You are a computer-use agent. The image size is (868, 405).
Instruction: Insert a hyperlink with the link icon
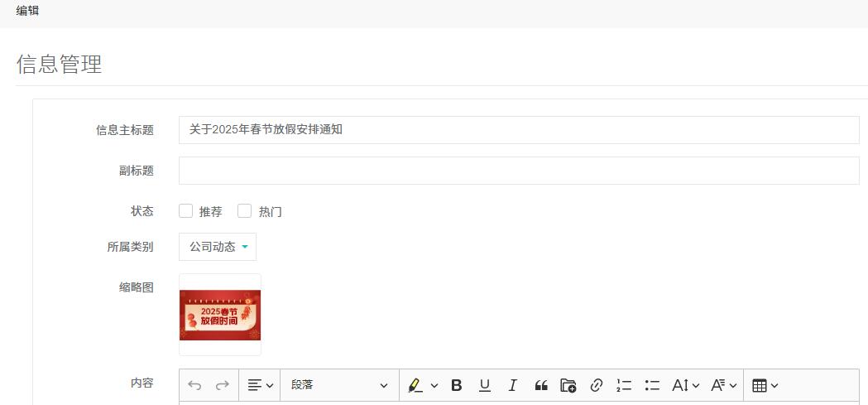596,385
